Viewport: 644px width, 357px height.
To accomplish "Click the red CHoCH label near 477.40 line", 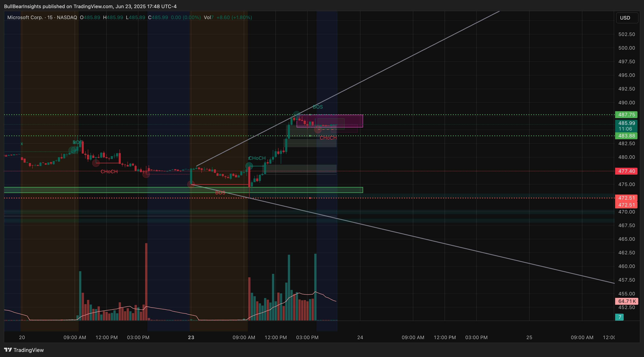I will [109, 172].
